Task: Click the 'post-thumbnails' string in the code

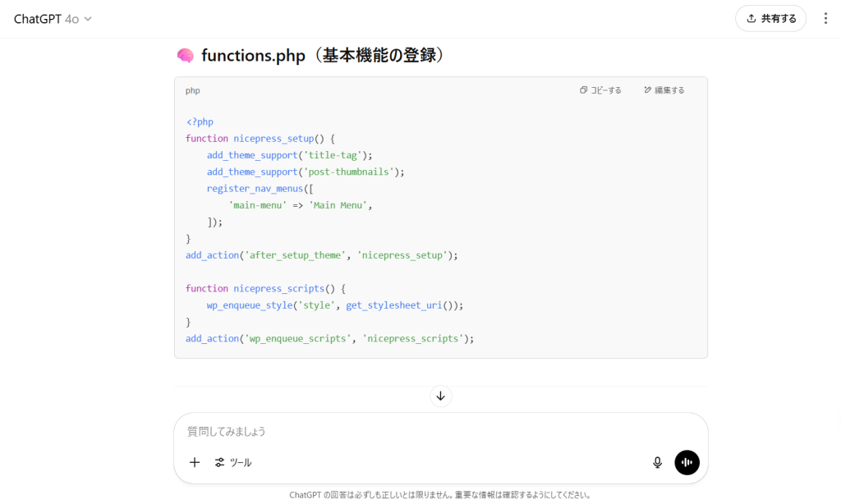Action: click(x=352, y=172)
